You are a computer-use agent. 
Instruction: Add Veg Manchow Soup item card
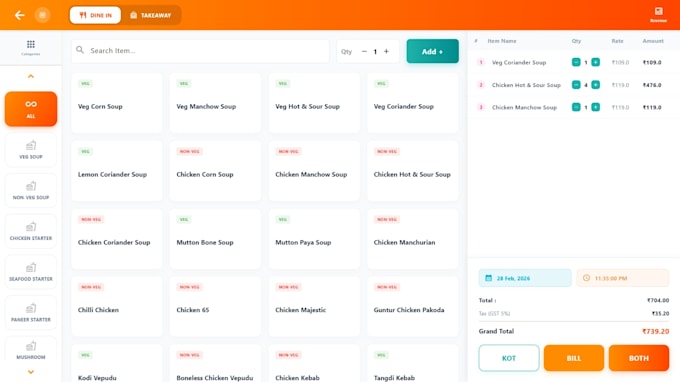216,103
